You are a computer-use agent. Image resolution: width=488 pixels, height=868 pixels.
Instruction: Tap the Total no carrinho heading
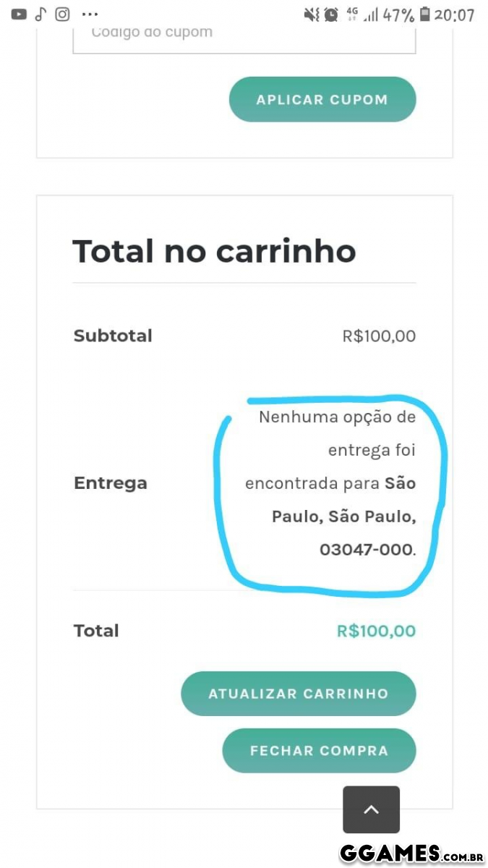tap(214, 251)
